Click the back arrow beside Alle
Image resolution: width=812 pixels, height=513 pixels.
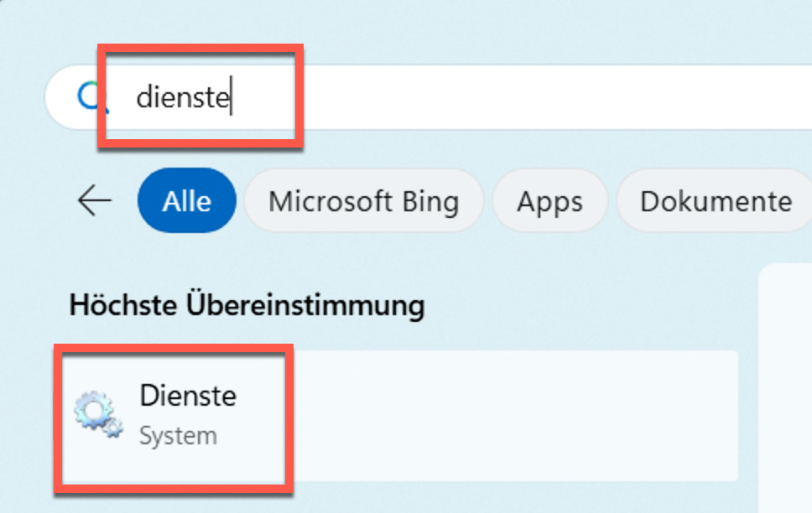coord(94,201)
